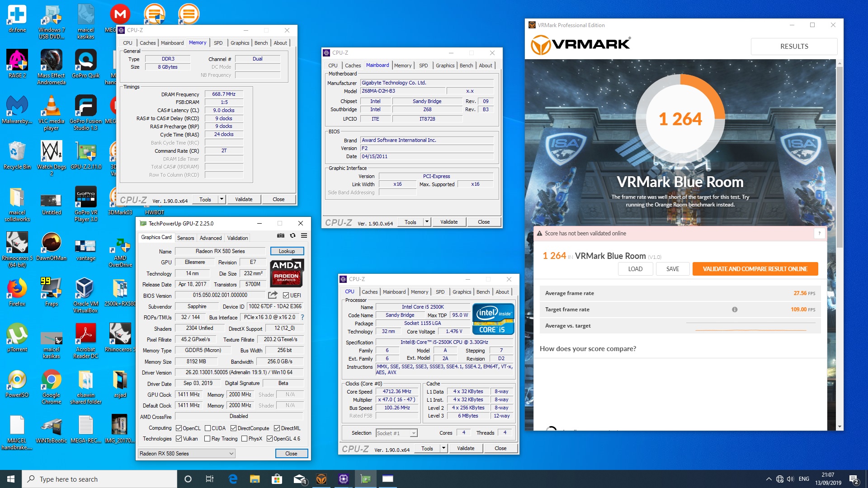
Task: Click the LOAD button in VRMark
Action: tap(635, 269)
